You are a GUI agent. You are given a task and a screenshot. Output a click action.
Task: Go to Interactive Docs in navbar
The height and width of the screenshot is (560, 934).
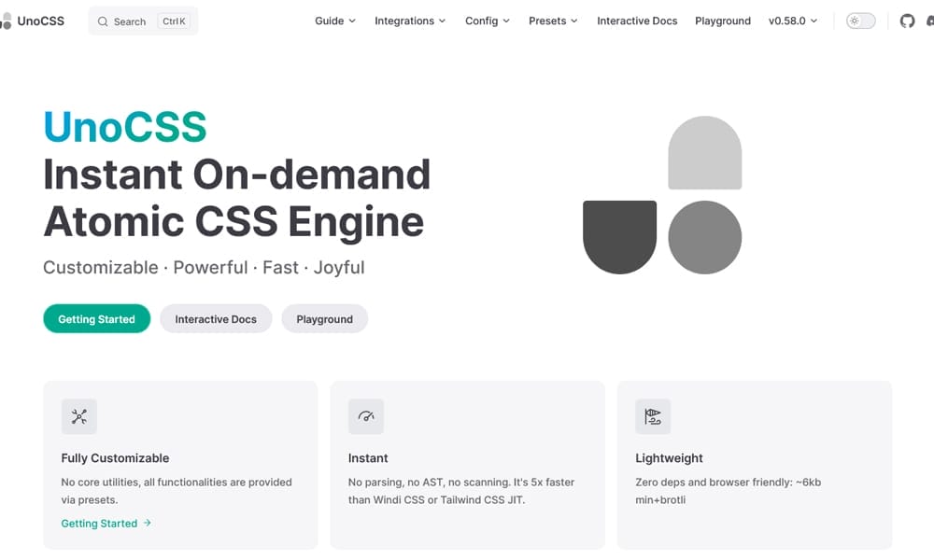(637, 21)
